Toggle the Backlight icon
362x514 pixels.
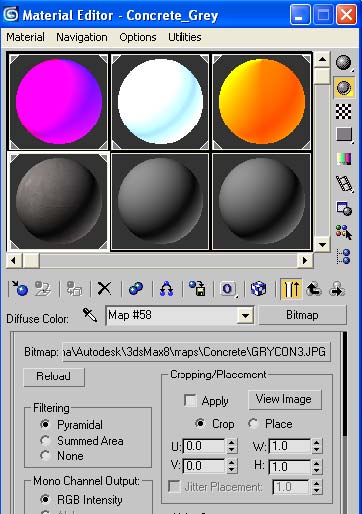click(344, 88)
